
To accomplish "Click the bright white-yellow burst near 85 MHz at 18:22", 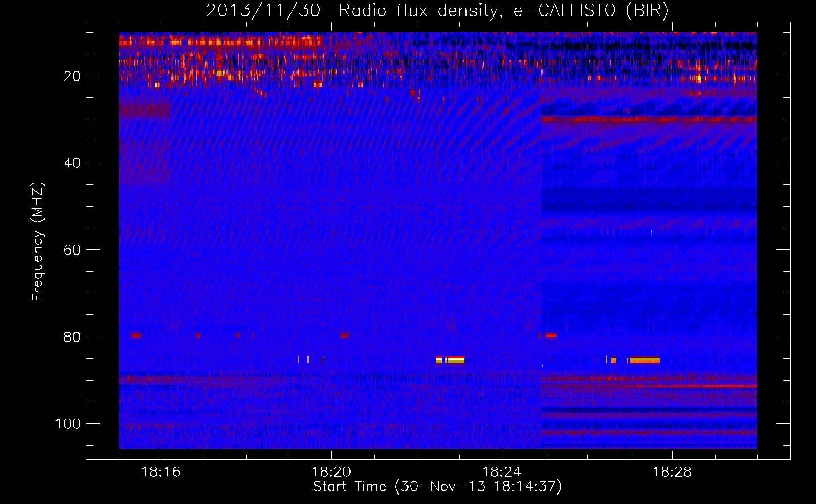I will coord(450,359).
